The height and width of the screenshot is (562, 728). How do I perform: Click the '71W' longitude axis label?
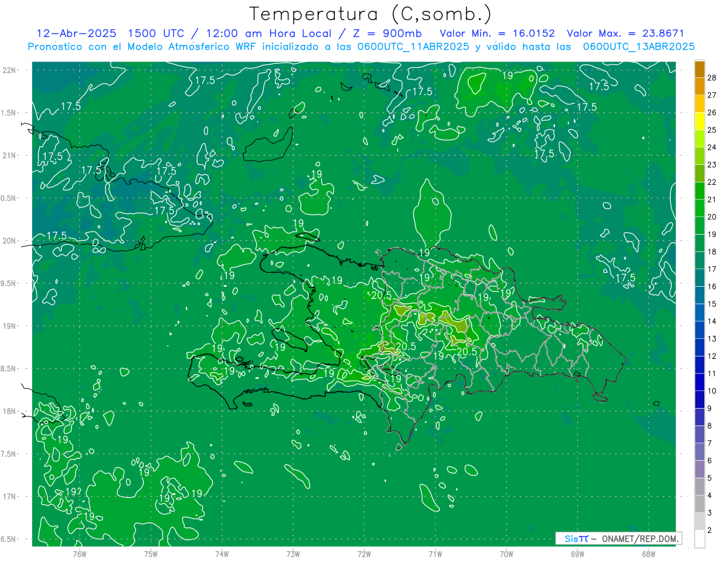point(435,554)
